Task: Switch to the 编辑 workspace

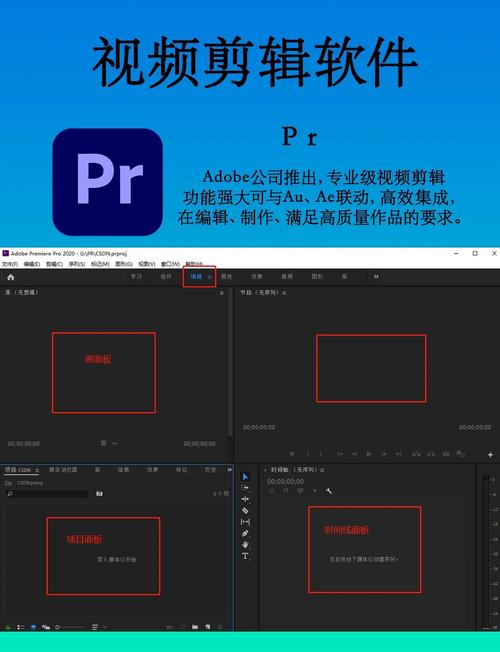Action: pos(196,277)
